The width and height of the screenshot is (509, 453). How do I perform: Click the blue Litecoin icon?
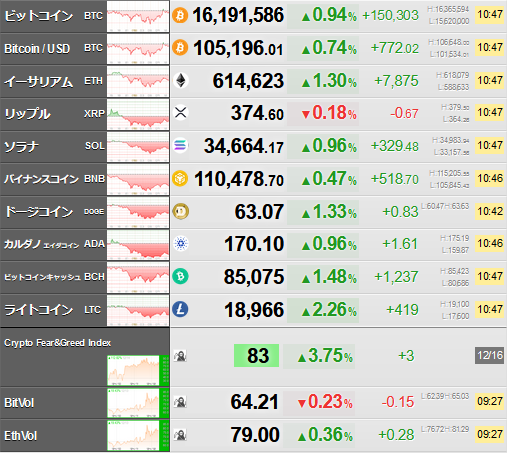pyautogui.click(x=180, y=309)
